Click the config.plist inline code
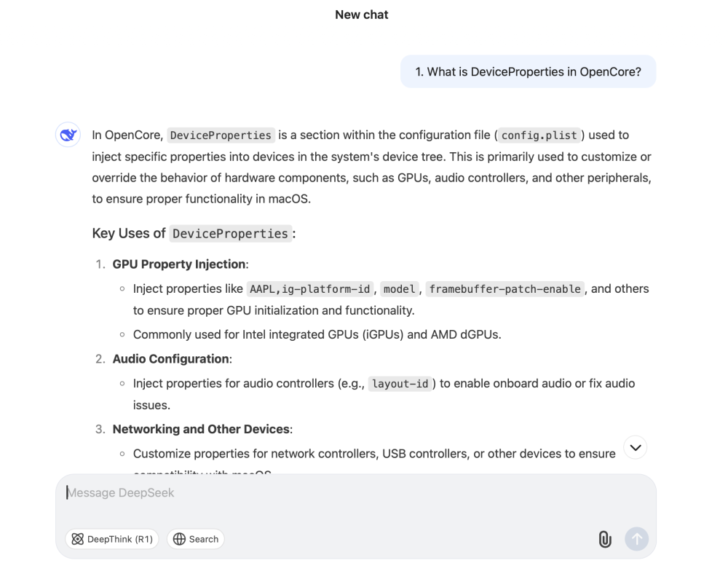The width and height of the screenshot is (728, 563). (539, 135)
